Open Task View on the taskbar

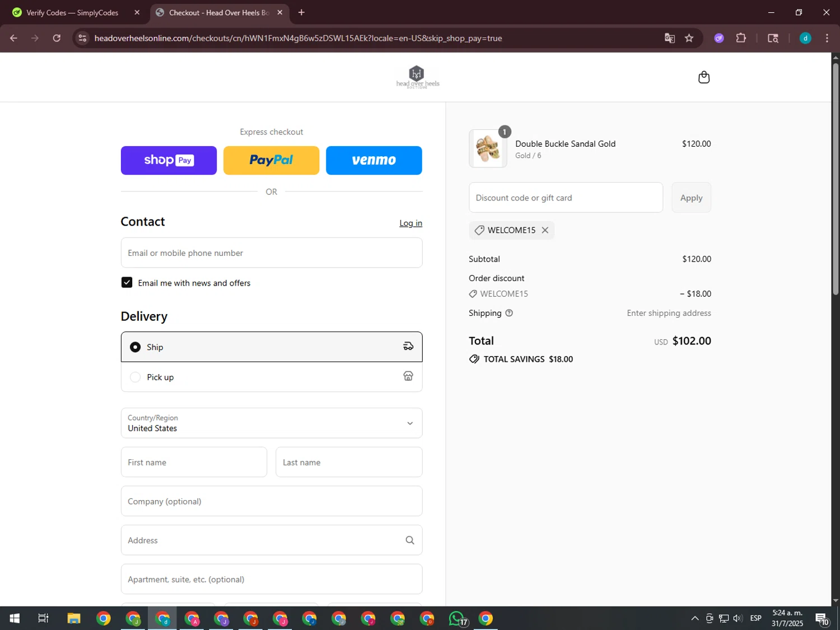44,618
